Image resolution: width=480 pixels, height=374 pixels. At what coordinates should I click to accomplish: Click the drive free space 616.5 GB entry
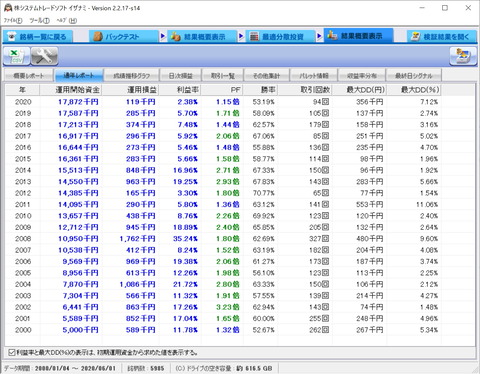(x=224, y=368)
